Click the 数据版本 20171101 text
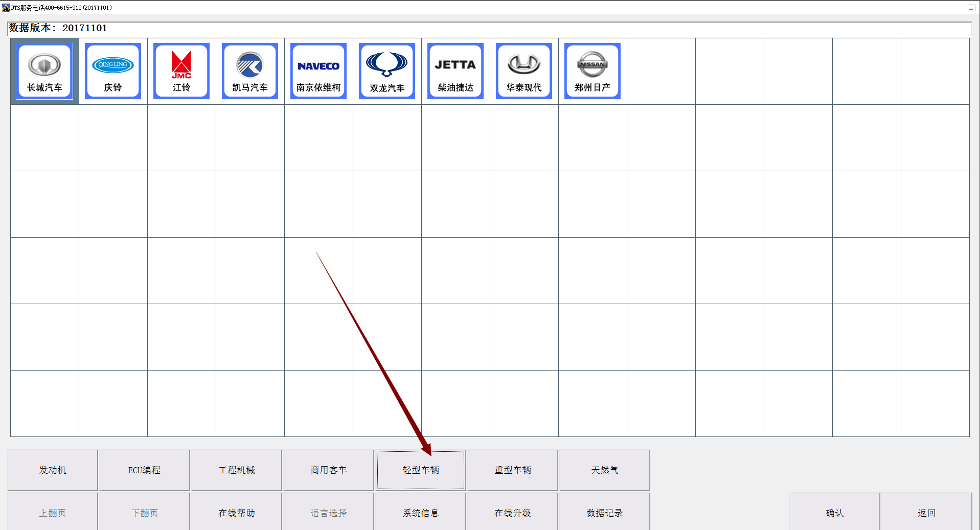This screenshot has width=980, height=530. pos(58,28)
